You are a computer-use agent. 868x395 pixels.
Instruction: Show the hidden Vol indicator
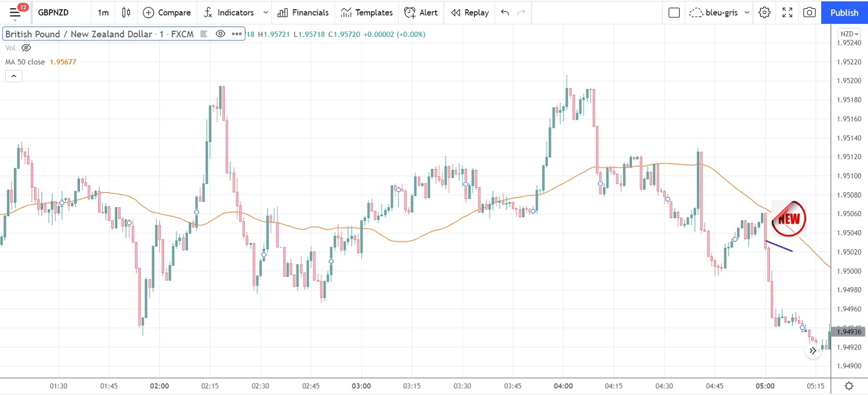pos(26,48)
